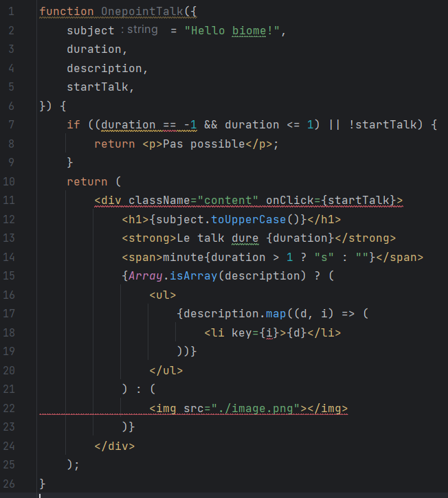The height and width of the screenshot is (498, 448).
Task: Click the "./image.png" src value
Action: coord(256,409)
